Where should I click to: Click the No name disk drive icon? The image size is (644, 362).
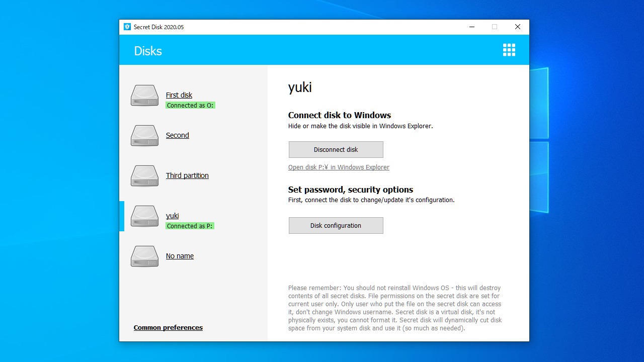coord(144,256)
